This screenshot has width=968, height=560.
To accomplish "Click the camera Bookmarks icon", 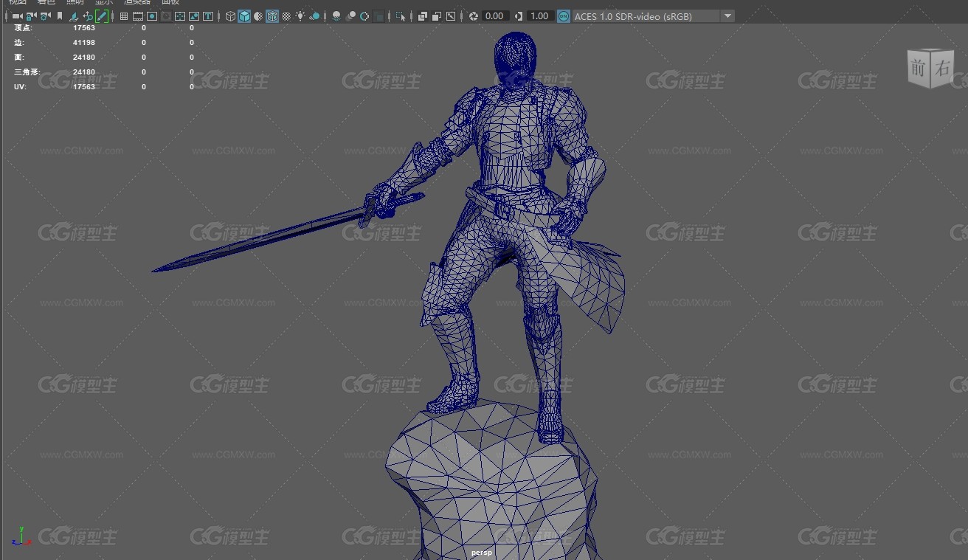I will click(x=60, y=16).
